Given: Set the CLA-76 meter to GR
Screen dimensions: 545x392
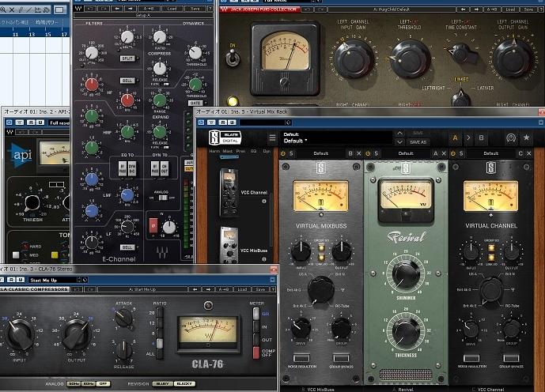Looking at the screenshot, I should [256, 314].
